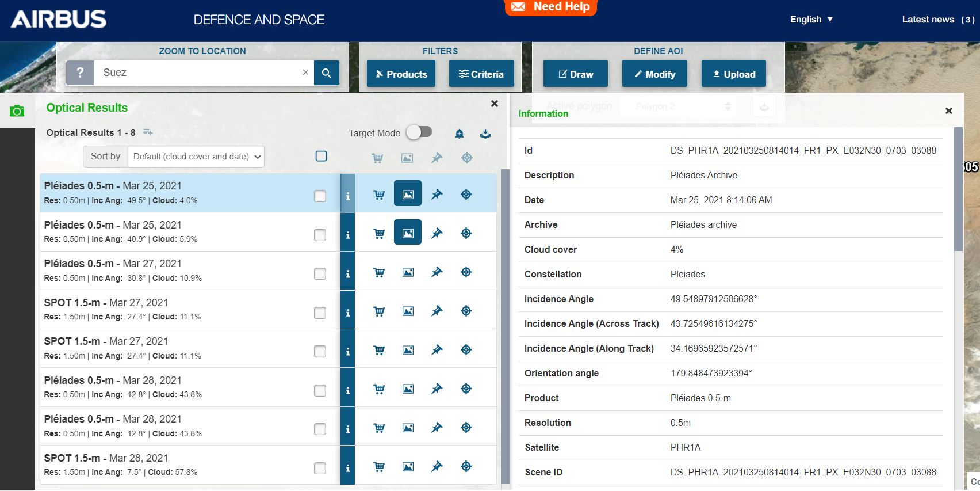Click Upload AOI button
Viewport: 980px width, 491px height.
tap(734, 74)
